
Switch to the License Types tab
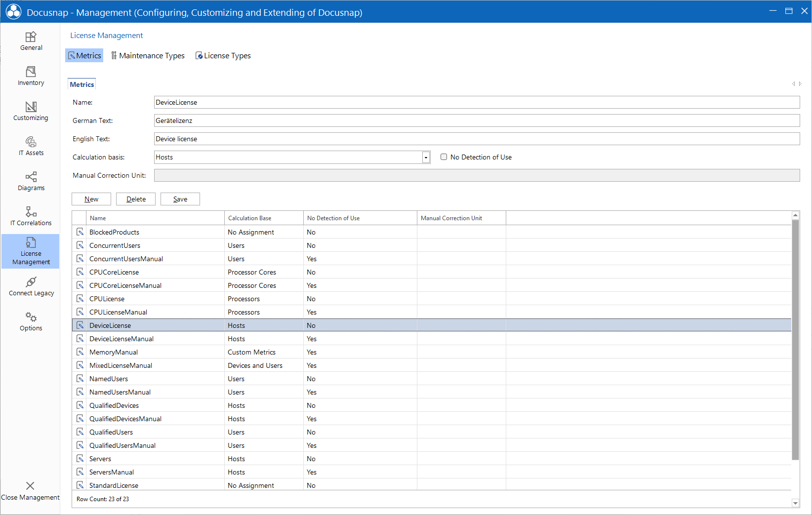[223, 55]
